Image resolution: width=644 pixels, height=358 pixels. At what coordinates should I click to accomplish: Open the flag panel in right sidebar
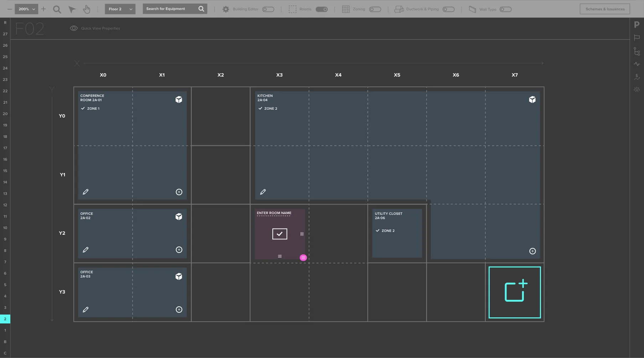(x=637, y=38)
